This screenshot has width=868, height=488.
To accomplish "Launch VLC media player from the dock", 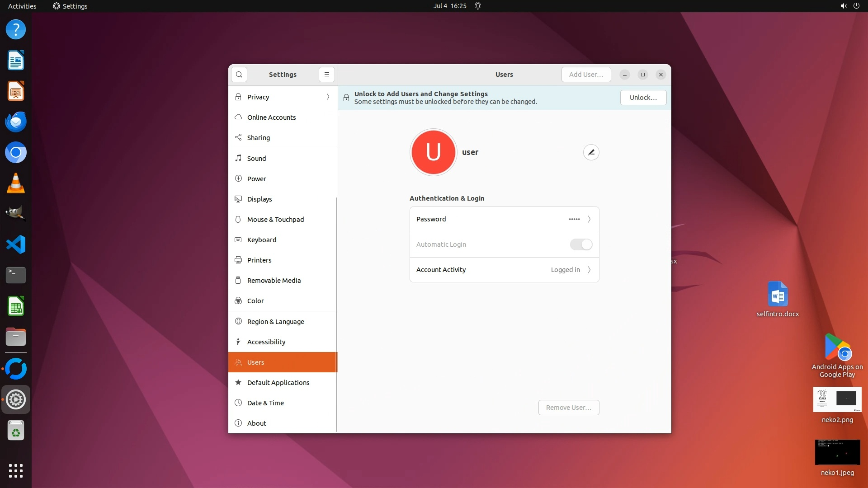I will (16, 183).
